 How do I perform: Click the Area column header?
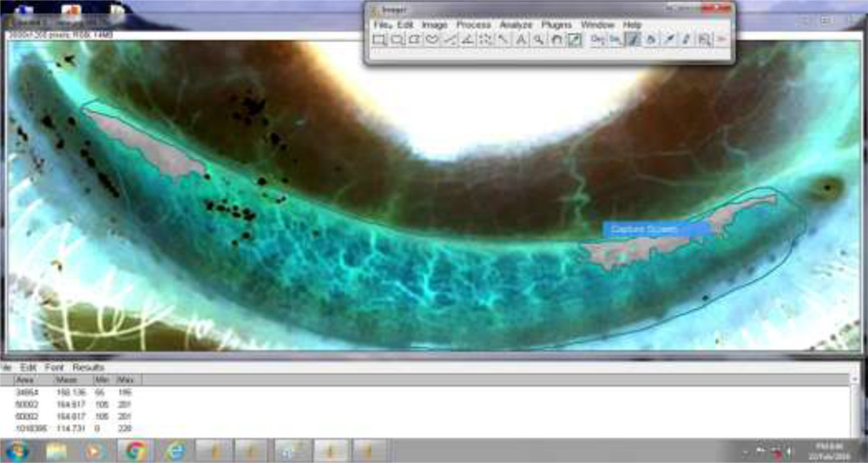click(24, 380)
